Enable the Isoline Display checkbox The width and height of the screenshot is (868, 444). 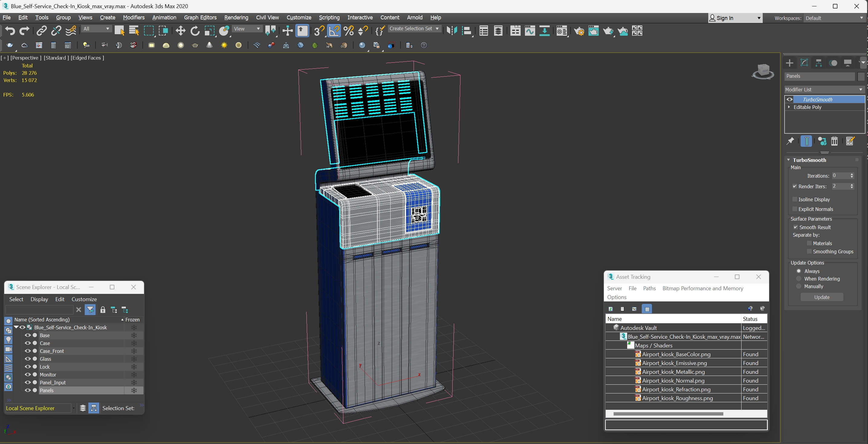click(x=794, y=199)
